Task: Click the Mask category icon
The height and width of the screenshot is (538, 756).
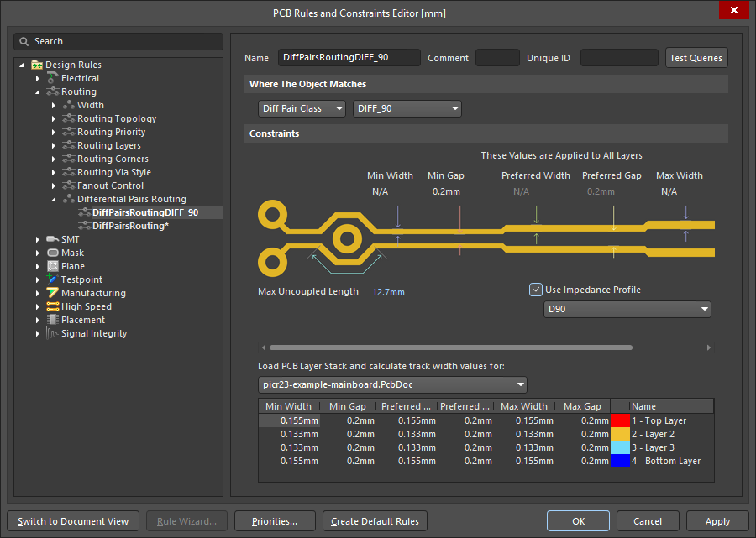Action: tap(53, 253)
